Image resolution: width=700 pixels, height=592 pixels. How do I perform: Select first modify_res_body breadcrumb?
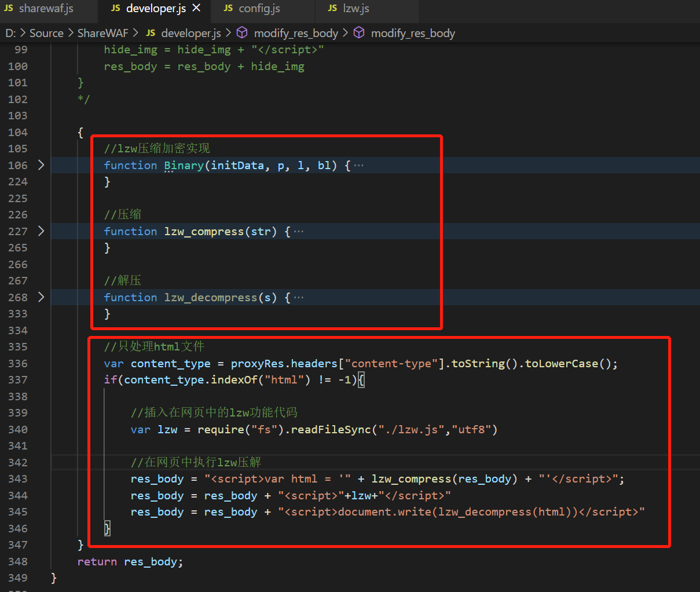[296, 33]
